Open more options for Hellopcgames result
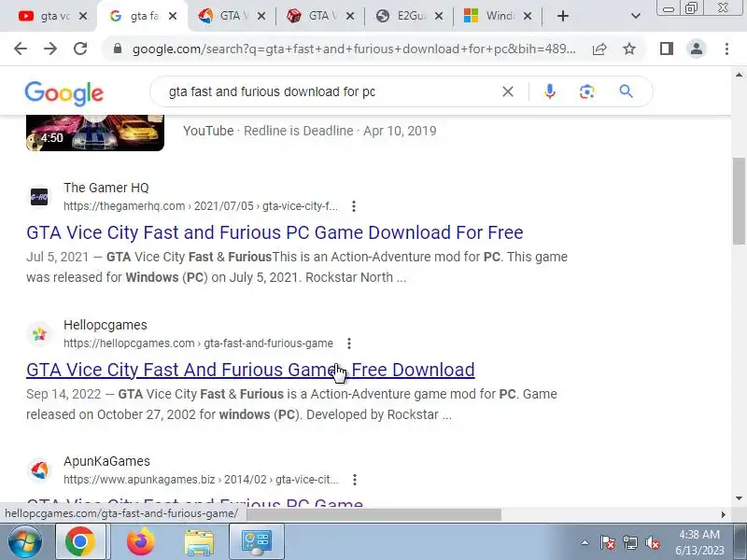Screen dimensions: 747x560 coord(349,343)
